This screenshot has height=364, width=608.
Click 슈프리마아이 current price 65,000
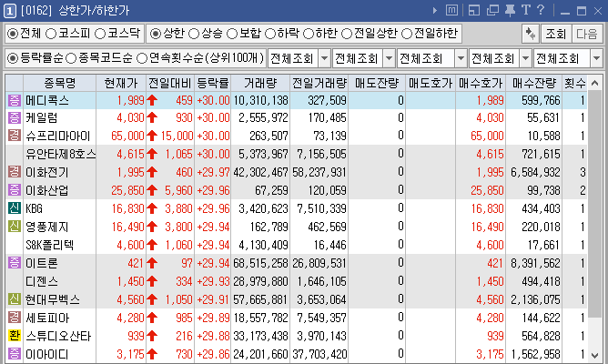point(127,136)
